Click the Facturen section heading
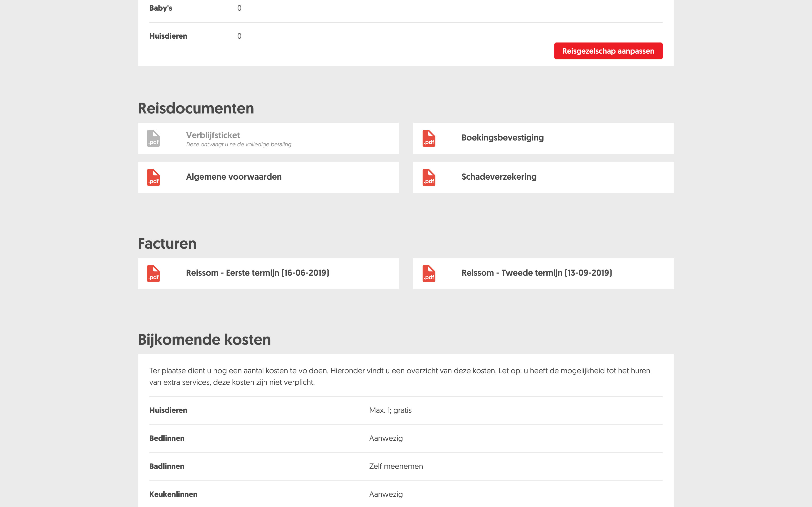The width and height of the screenshot is (812, 507). [x=167, y=243]
